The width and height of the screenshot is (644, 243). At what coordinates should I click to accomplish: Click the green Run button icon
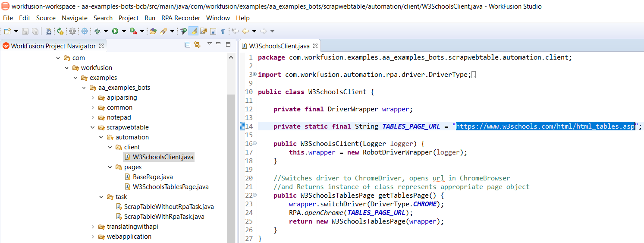pos(115,31)
